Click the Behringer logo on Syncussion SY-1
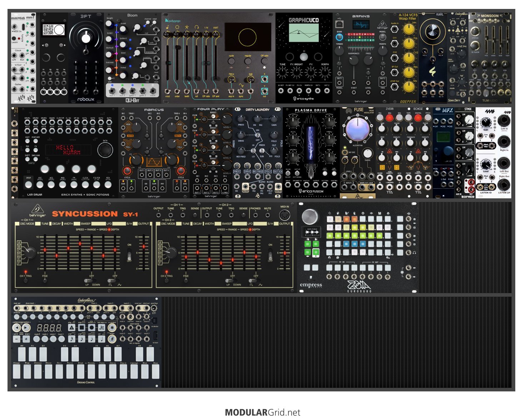This screenshot has height=420, width=526. click(38, 210)
